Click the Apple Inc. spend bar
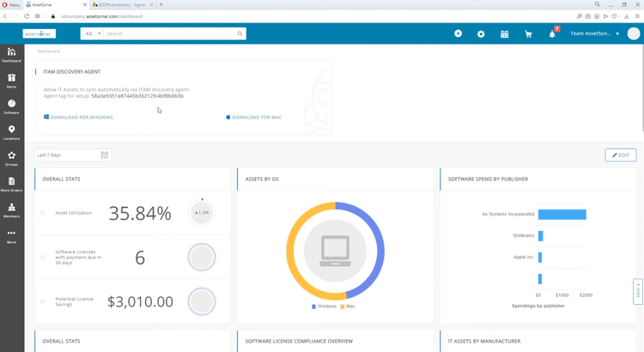This screenshot has height=352, width=644. (x=540, y=258)
